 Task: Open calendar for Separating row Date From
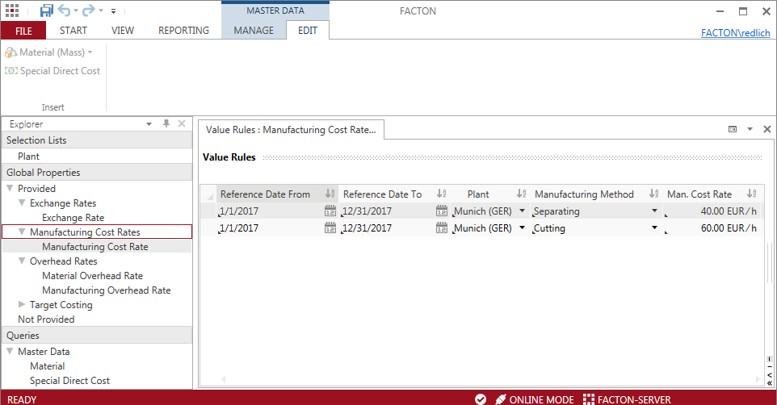click(330, 211)
